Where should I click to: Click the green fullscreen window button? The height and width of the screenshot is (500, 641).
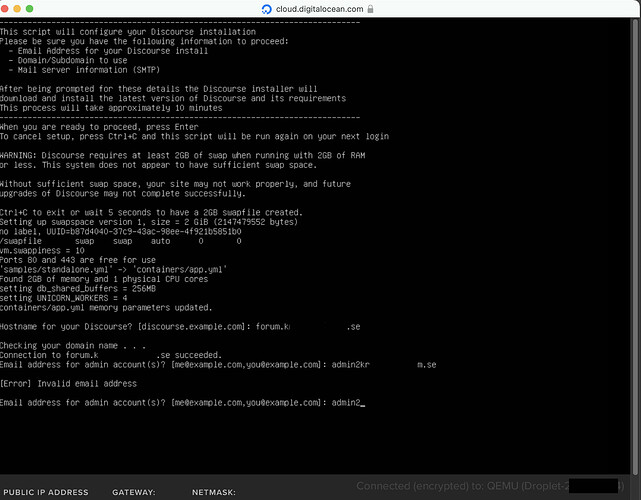click(x=29, y=9)
